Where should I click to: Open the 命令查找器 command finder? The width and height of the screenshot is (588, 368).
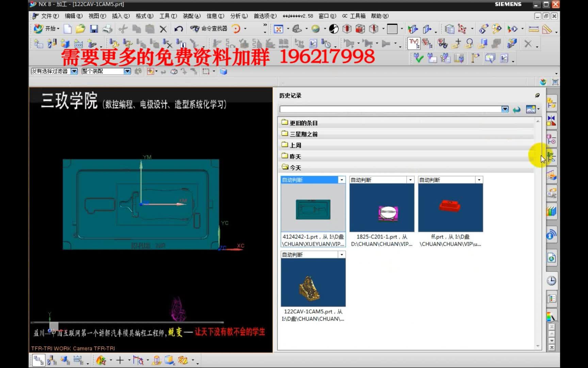coord(209,29)
